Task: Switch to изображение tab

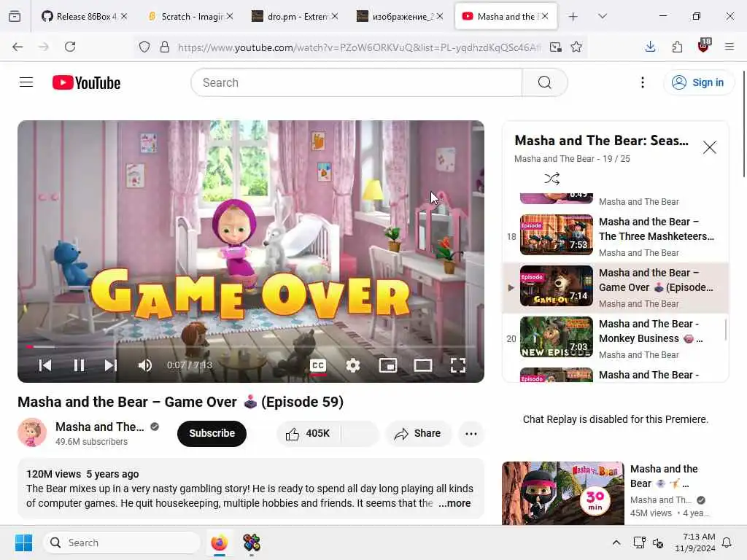Action: point(398,16)
